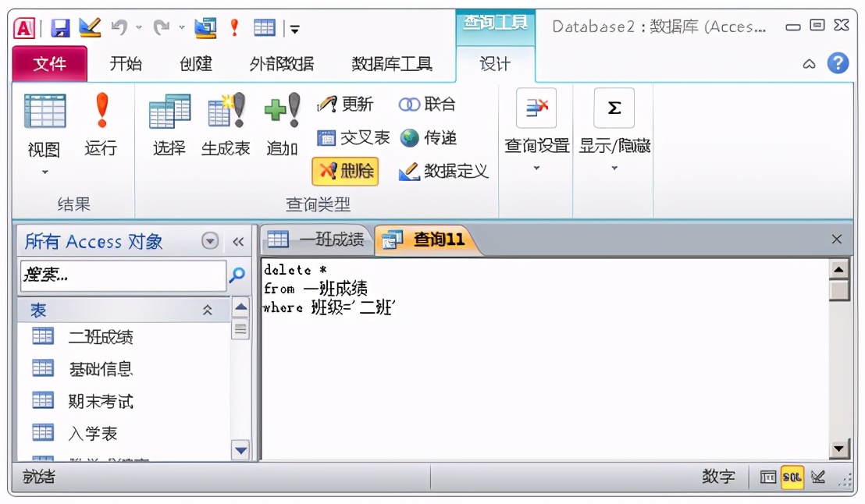Image resolution: width=865 pixels, height=504 pixels.
Task: Switch to datasheet view in status bar
Action: coord(767,477)
